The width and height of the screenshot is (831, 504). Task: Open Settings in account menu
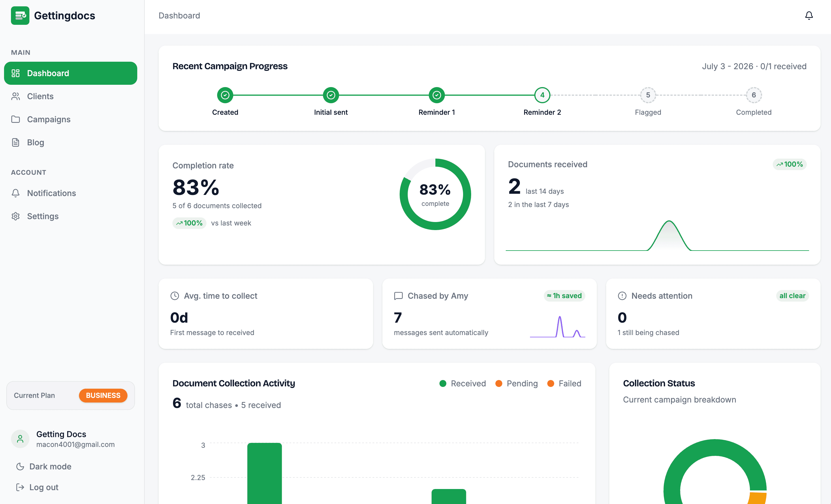click(70, 216)
